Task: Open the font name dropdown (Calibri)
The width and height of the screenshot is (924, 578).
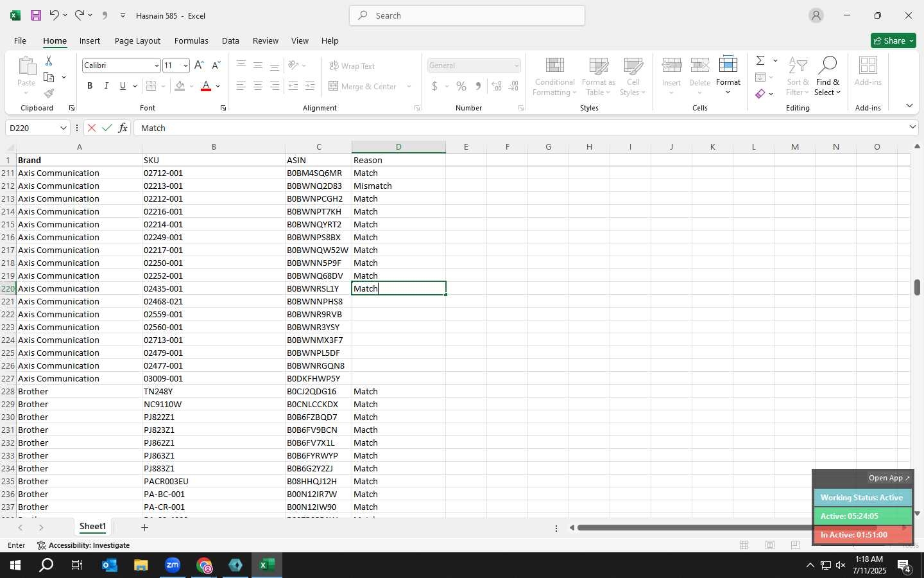Action: click(x=156, y=66)
